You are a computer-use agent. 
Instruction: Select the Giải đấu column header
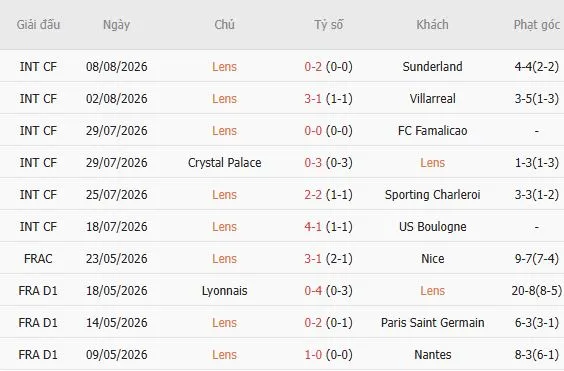pos(38,25)
